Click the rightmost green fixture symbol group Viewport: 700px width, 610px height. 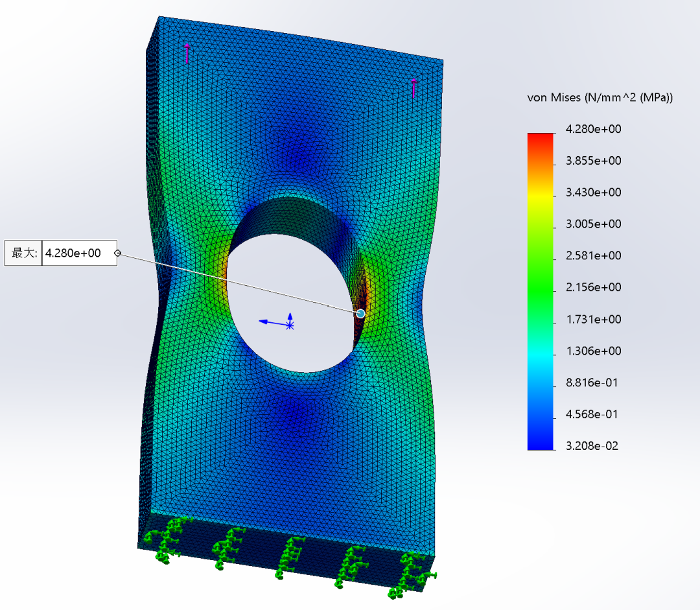(412, 574)
